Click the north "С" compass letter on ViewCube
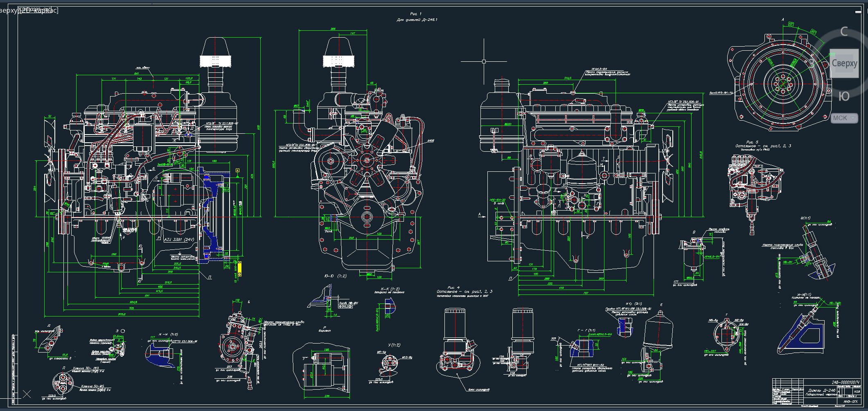This screenshot has width=868, height=411. pyautogui.click(x=844, y=32)
